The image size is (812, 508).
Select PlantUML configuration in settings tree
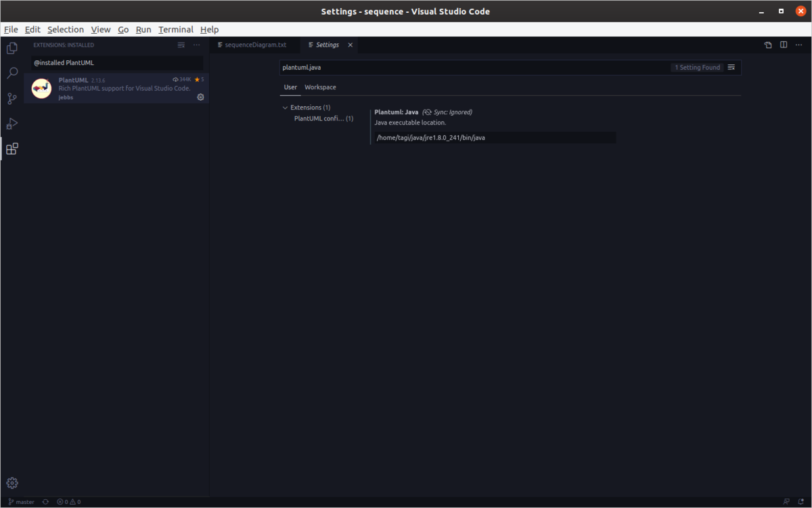click(323, 118)
